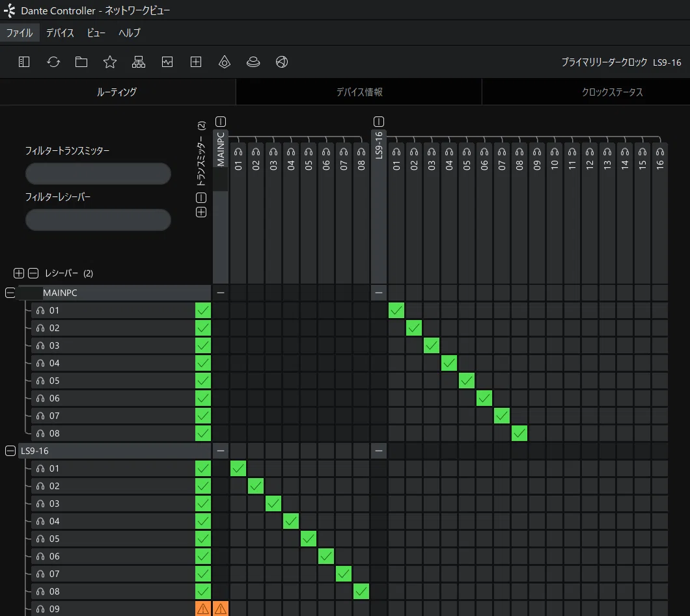Open the folder icon in toolbar
690x616 pixels.
pos(81,62)
